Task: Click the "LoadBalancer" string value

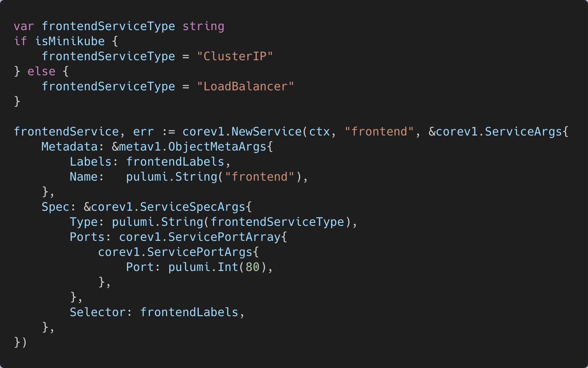Action: [x=246, y=86]
